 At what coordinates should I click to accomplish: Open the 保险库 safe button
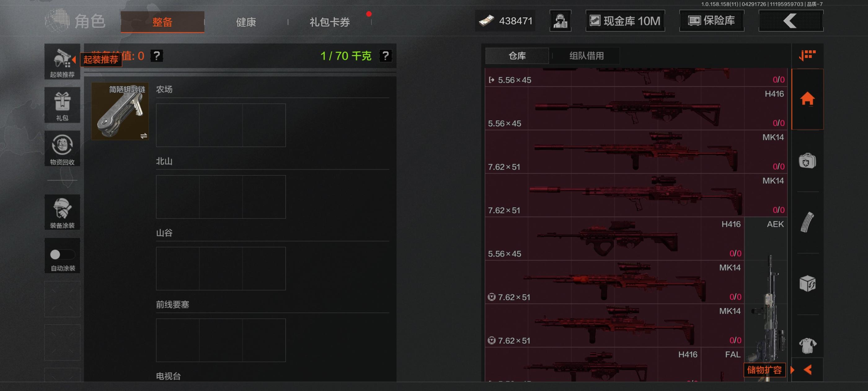[712, 21]
